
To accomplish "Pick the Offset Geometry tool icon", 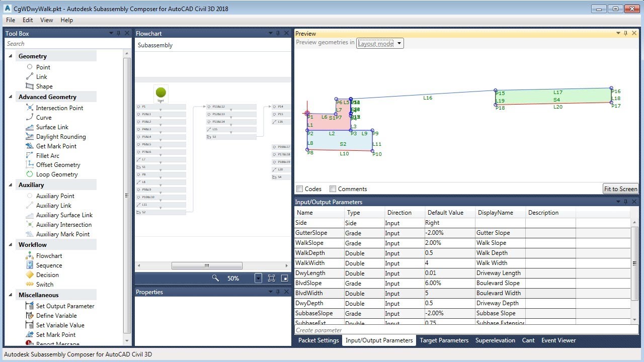I will click(x=30, y=164).
